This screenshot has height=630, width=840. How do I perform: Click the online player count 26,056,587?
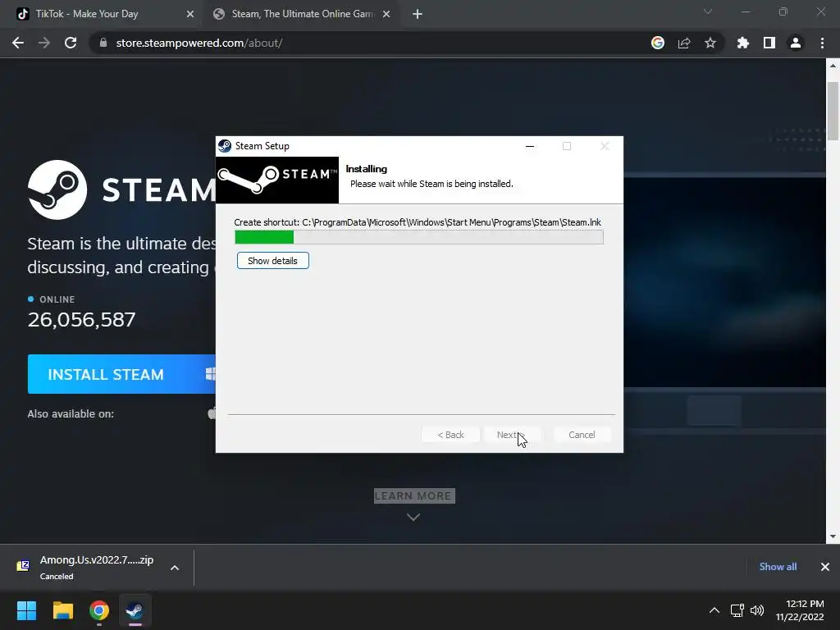pyautogui.click(x=81, y=320)
